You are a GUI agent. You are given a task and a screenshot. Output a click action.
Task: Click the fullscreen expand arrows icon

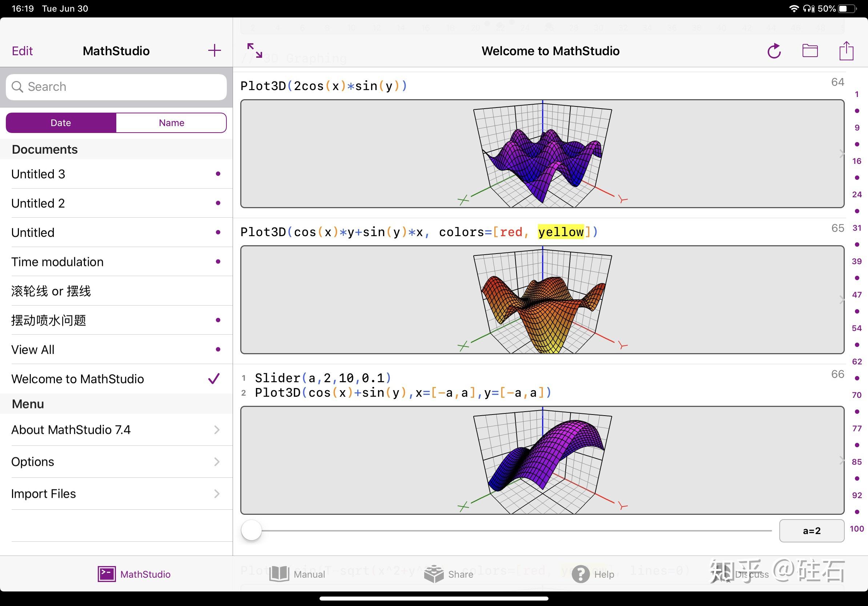(254, 50)
